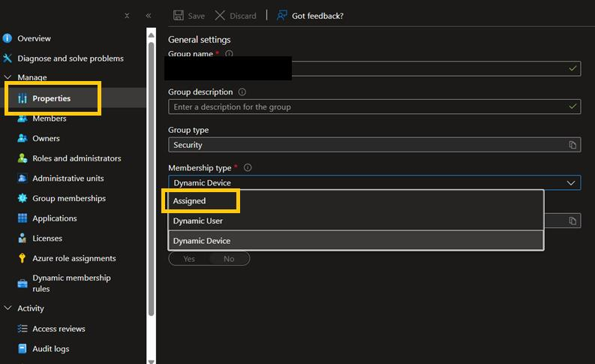Click the Discard X icon
The width and height of the screenshot is (595, 364).
[x=220, y=16]
